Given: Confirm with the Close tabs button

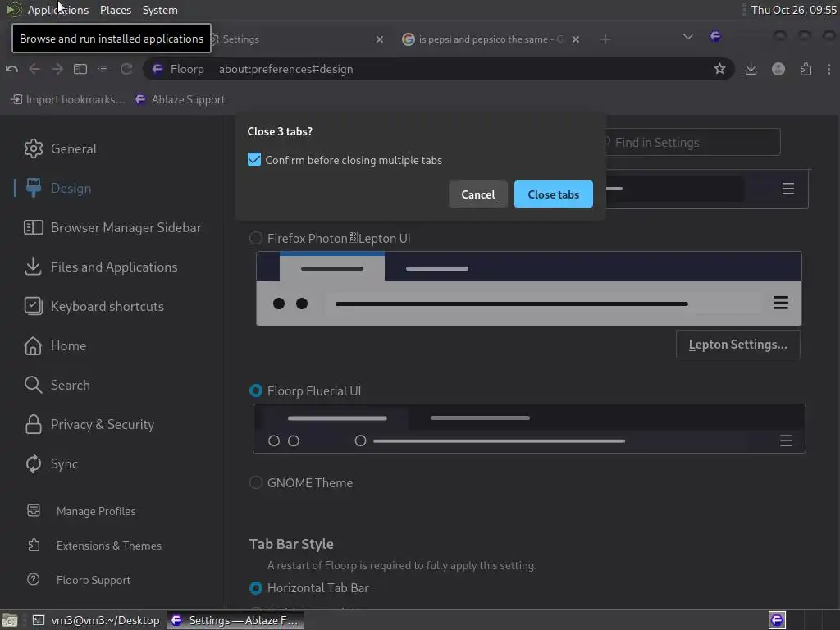Looking at the screenshot, I should [x=554, y=194].
